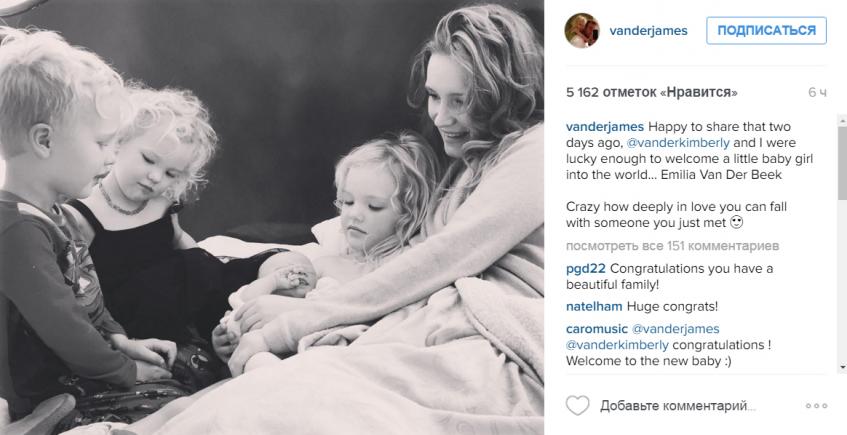Open pgd22 commenter profile
Image resolution: width=847 pixels, height=435 pixels.
tap(586, 269)
